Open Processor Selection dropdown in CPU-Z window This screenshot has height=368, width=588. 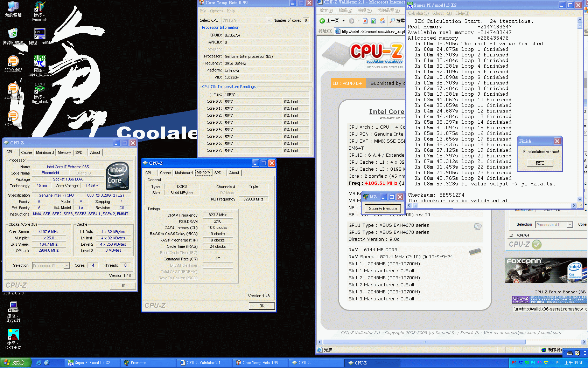(66, 266)
